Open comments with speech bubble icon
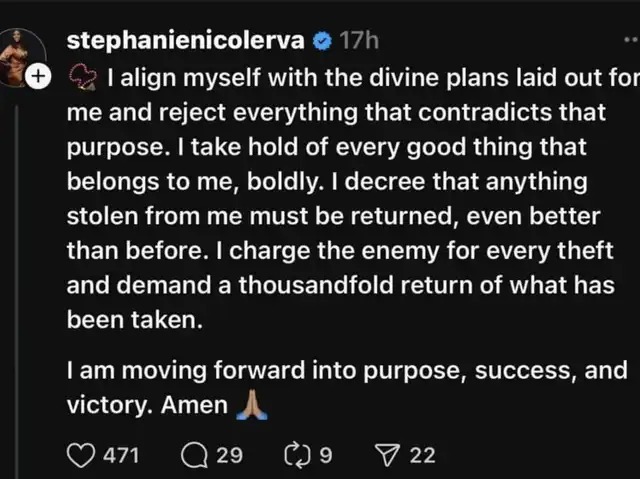 point(194,455)
